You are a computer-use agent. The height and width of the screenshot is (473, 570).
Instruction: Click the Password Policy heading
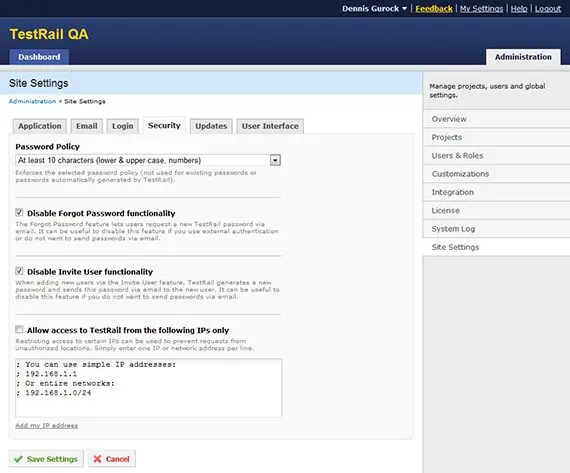[x=47, y=147]
